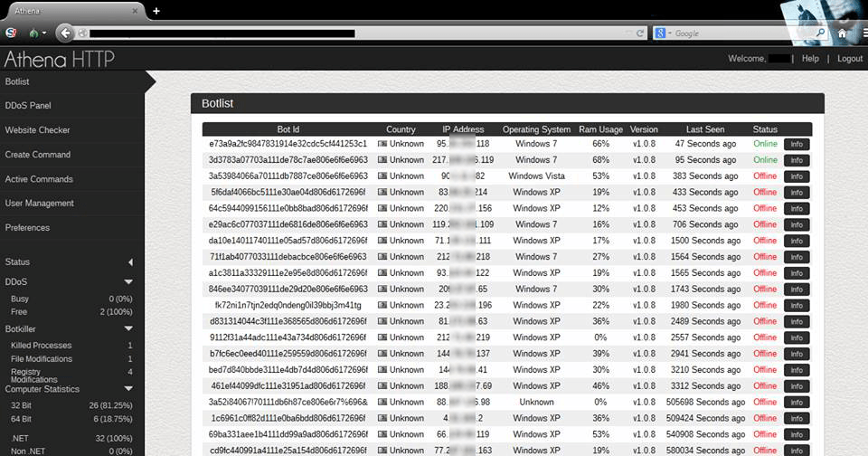Click the browser back arrow button

click(x=65, y=33)
